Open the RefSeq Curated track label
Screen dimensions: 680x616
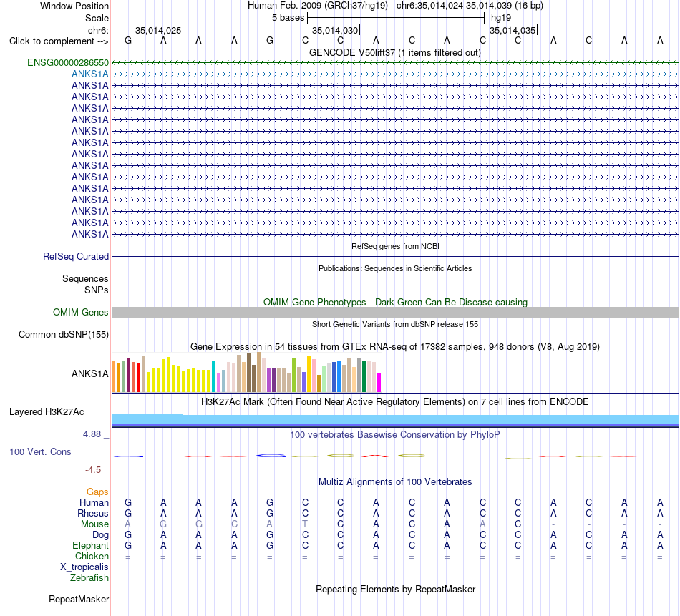coord(76,257)
